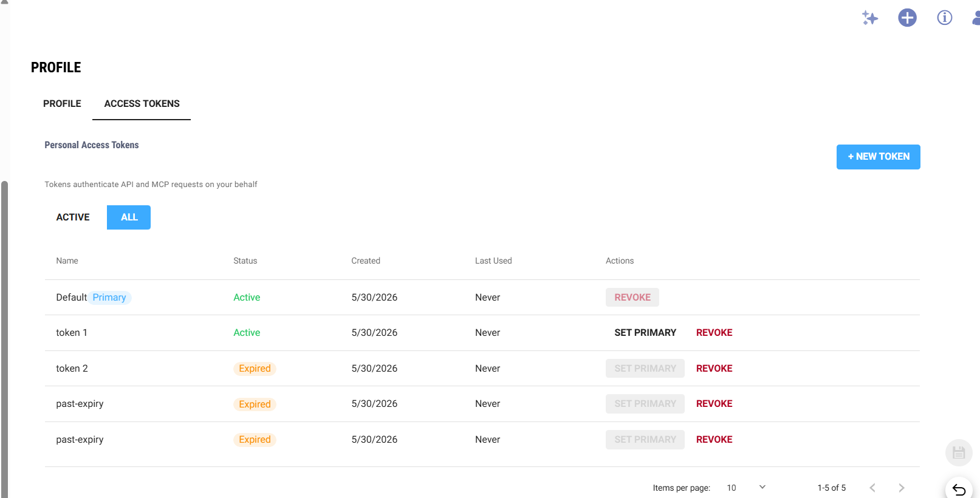The height and width of the screenshot is (498, 980).
Task: Click the Created column header
Action: [x=366, y=261]
